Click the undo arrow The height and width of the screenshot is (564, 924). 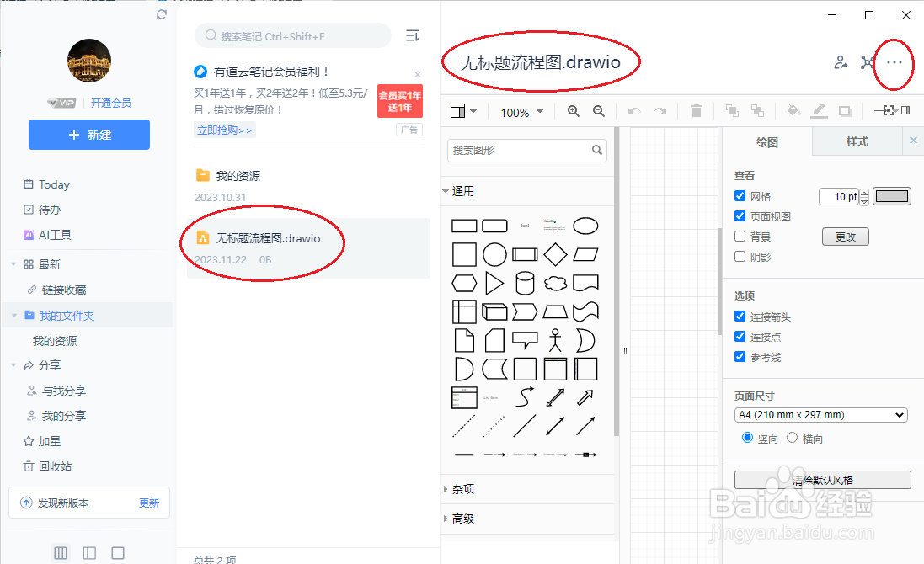click(634, 110)
